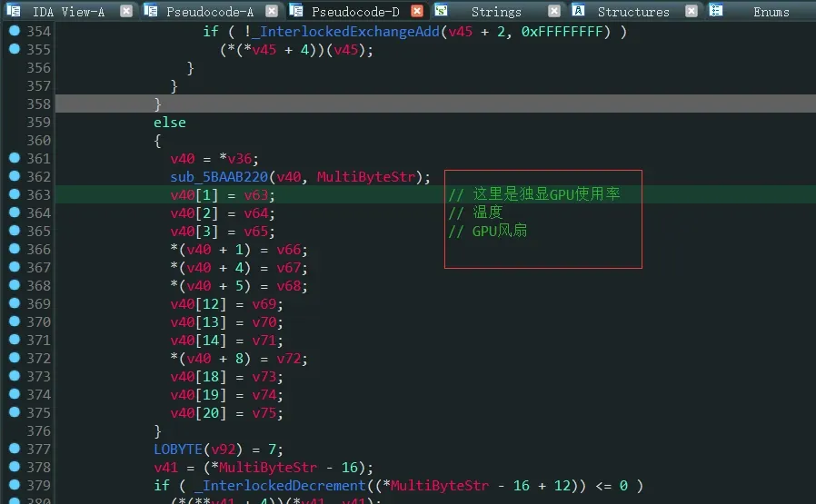Toggle breakpoint dot on line 372
816x504 pixels.
pyautogui.click(x=15, y=357)
